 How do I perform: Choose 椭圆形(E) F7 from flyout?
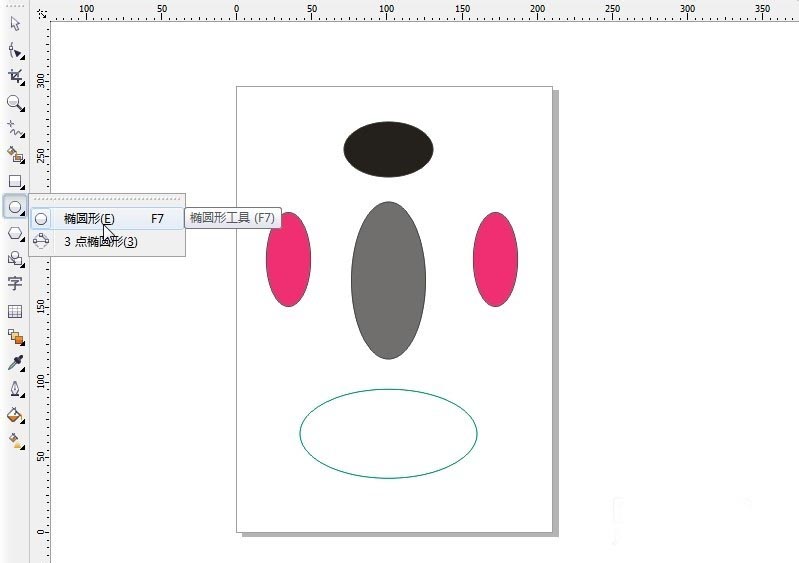tap(107, 219)
